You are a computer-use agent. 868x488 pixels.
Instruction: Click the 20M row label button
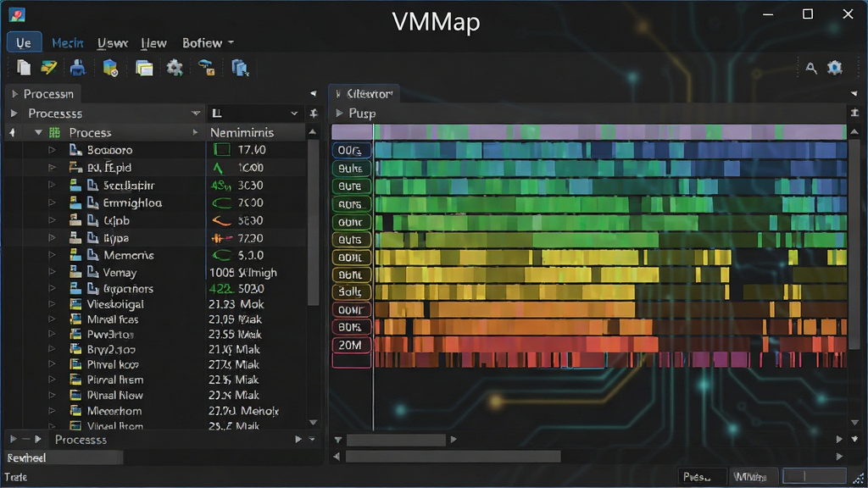[x=351, y=346]
